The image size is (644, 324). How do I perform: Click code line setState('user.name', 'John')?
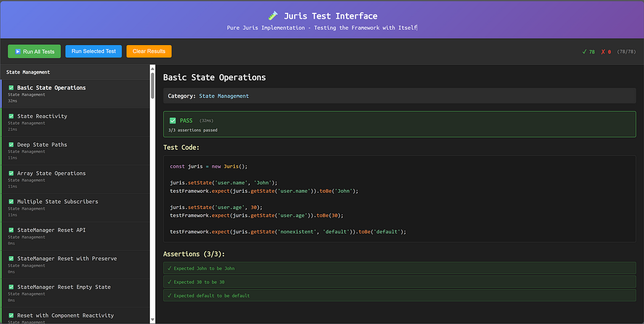click(x=225, y=183)
